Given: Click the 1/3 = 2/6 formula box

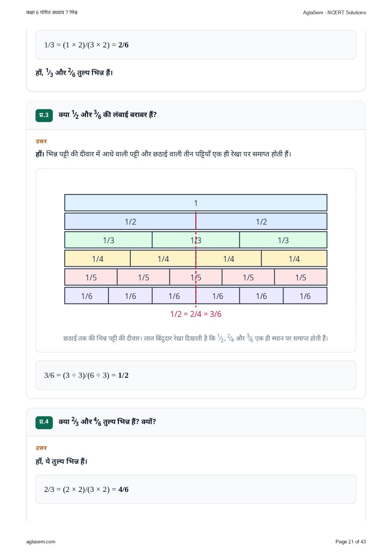Looking at the screenshot, I should pyautogui.click(x=196, y=45).
